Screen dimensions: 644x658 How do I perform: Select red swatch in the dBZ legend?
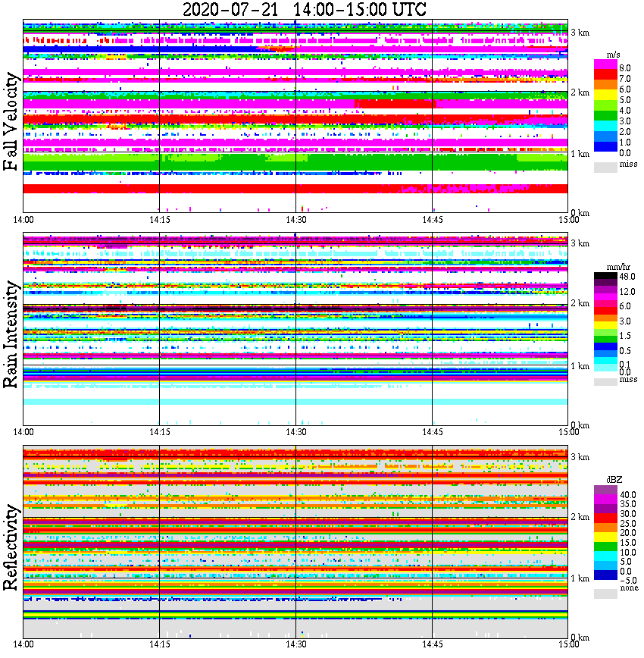tap(605, 519)
